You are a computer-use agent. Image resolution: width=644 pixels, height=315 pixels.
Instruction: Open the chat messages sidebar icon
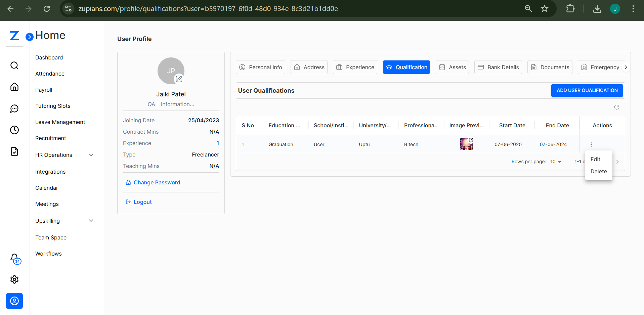14,108
